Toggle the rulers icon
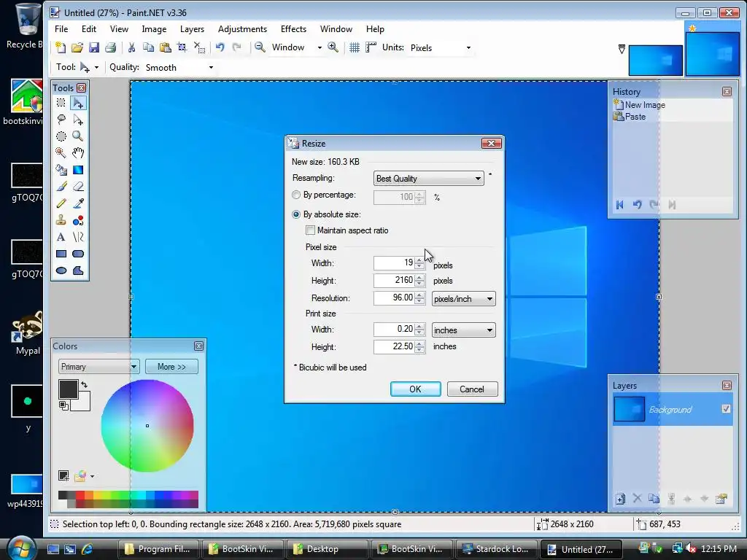747x560 pixels. 371,47
